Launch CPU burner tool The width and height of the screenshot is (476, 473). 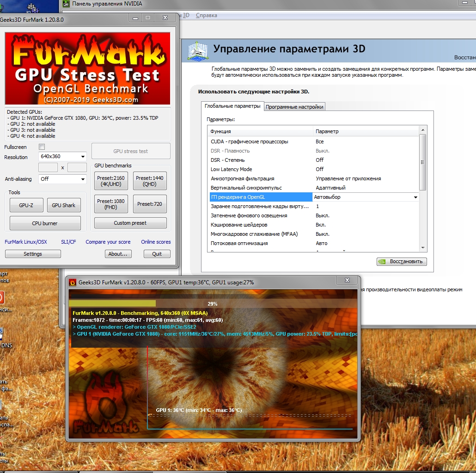click(45, 223)
